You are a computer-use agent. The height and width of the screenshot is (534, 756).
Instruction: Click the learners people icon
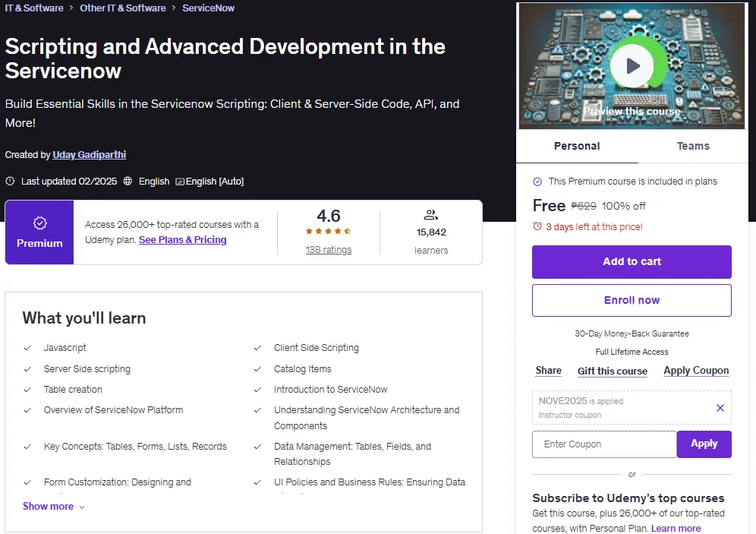click(430, 215)
